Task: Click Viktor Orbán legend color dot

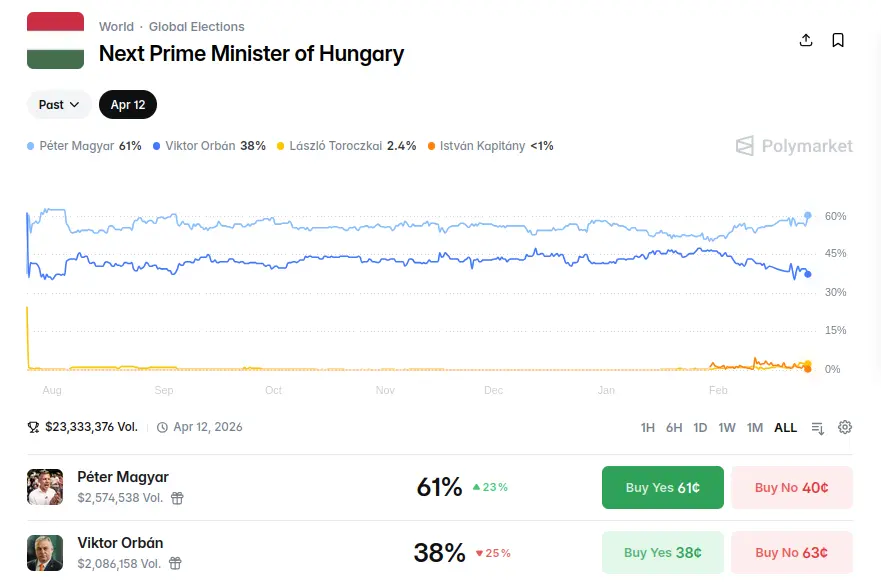Action: pyautogui.click(x=157, y=146)
